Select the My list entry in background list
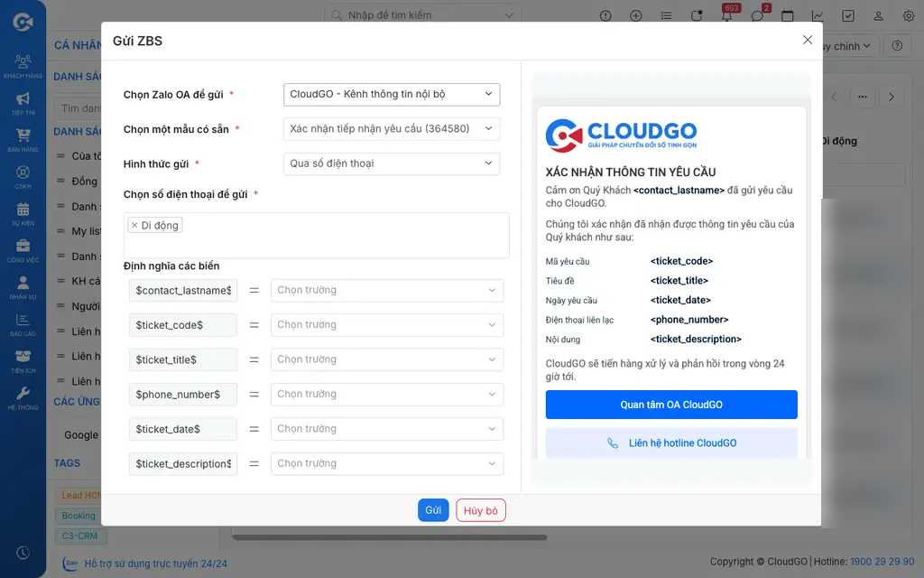924x578 pixels. click(86, 231)
